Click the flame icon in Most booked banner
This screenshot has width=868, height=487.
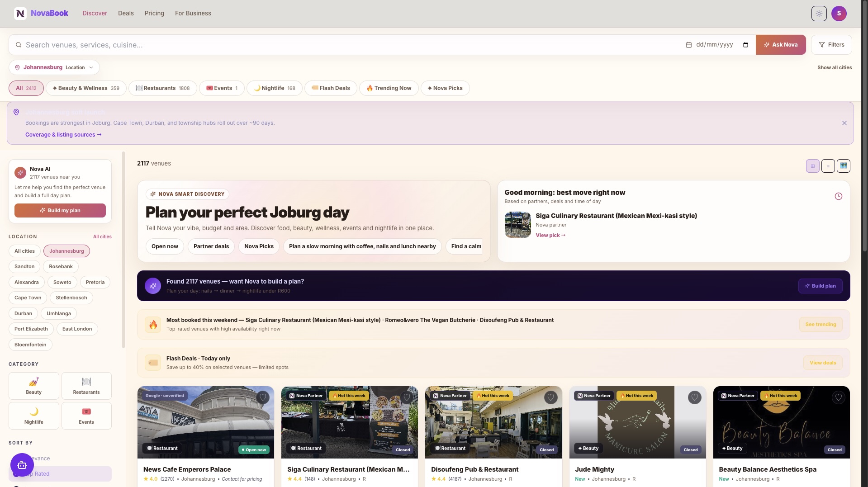pyautogui.click(x=153, y=325)
